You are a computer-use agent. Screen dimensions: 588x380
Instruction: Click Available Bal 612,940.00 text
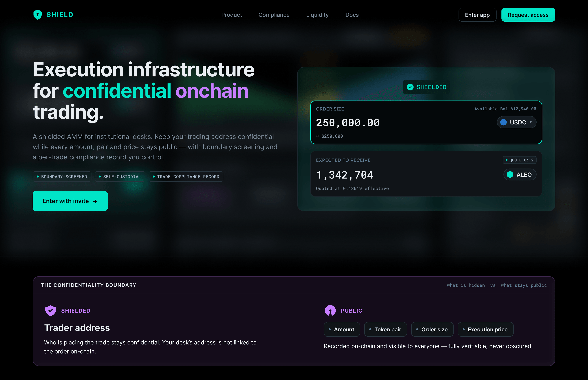[x=505, y=109]
